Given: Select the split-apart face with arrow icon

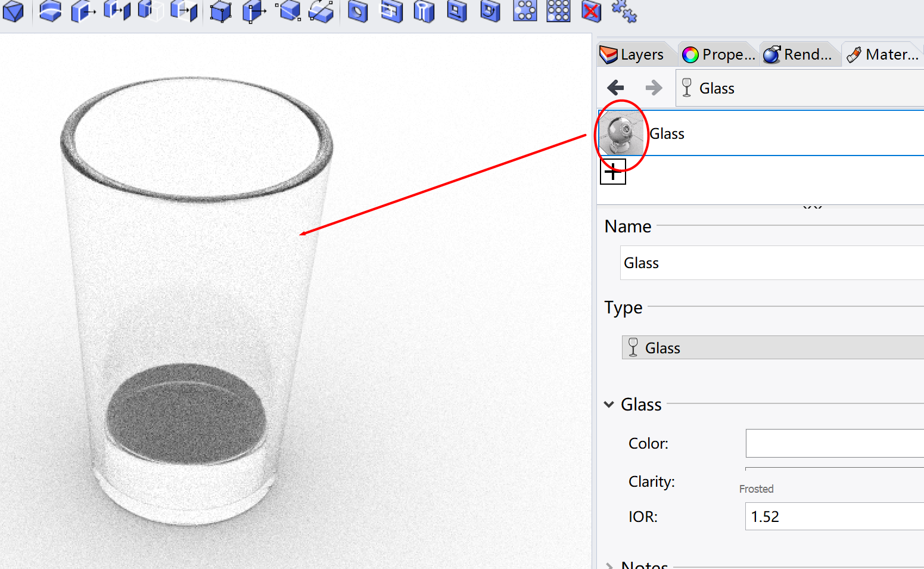Looking at the screenshot, I should tap(117, 11).
